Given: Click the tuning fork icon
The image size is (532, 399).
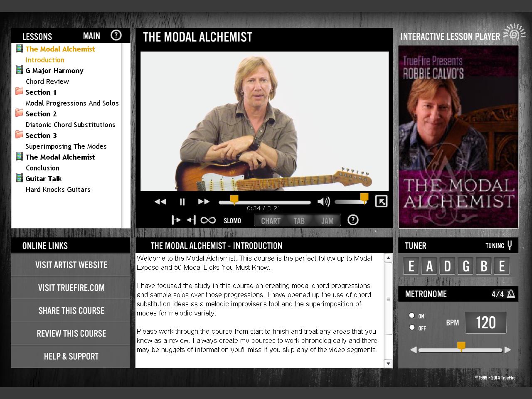Looking at the screenshot, I should [x=510, y=245].
